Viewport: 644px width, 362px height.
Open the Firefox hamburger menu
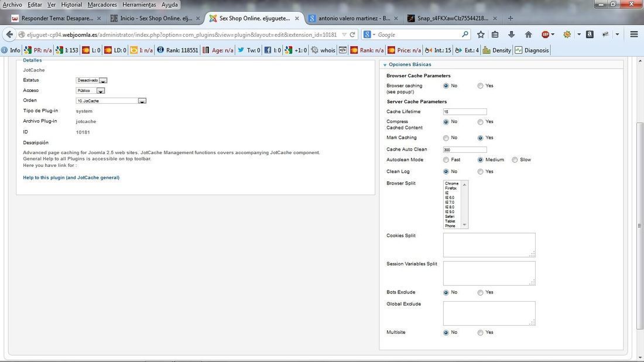tap(634, 35)
